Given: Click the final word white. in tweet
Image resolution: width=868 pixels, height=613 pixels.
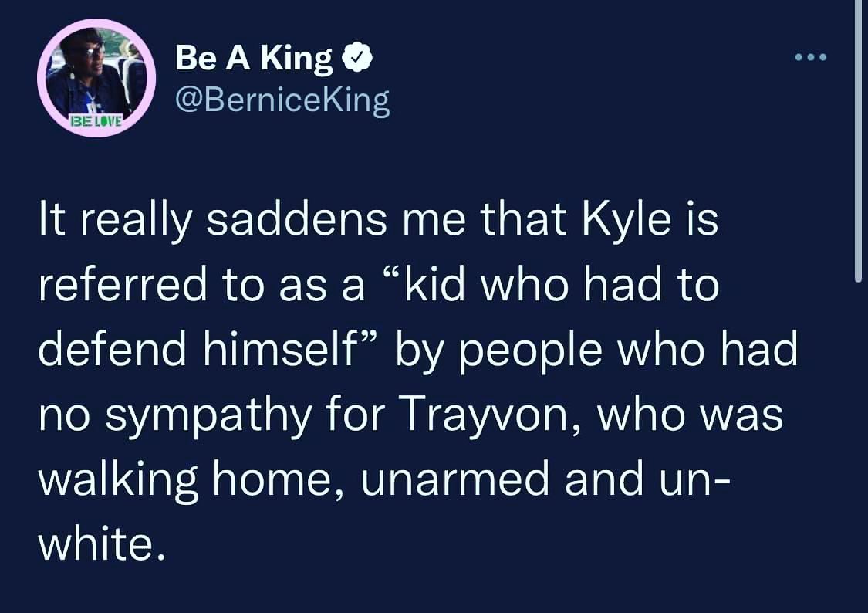Looking at the screenshot, I should pos(103,544).
